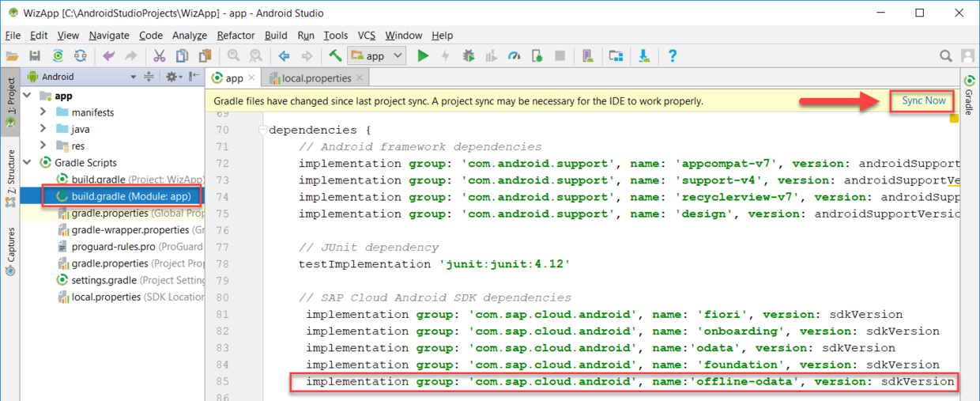
Task: Paste from the clipboard toolbar icon
Action: click(x=205, y=56)
